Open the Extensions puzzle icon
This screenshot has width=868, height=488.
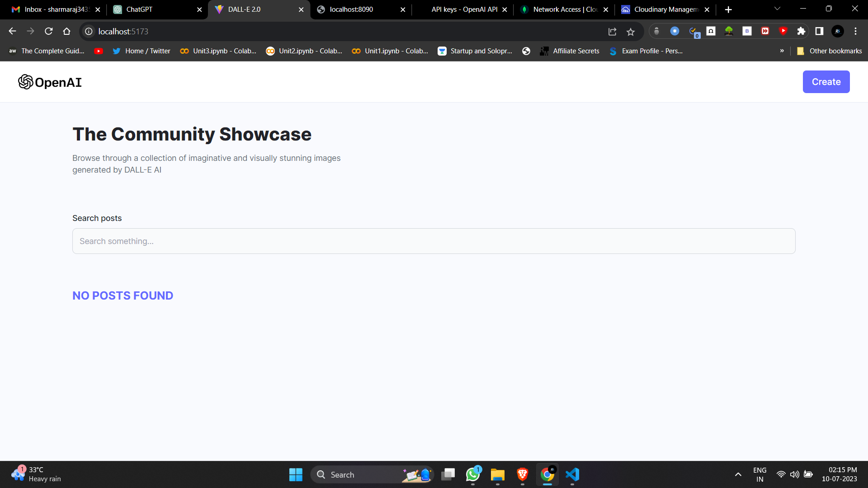[801, 31]
